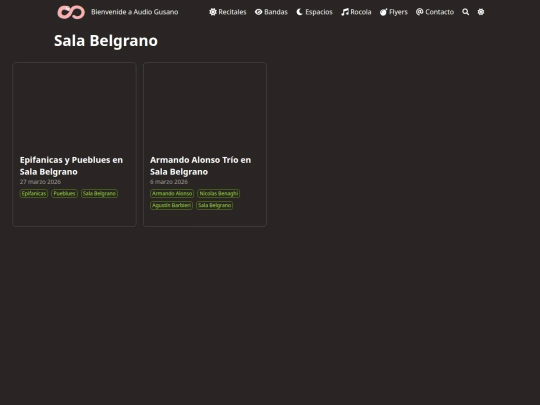Screen dimensions: 540x405
Task: Click the 27 marzo 2026 date
Action: [x=40, y=182]
